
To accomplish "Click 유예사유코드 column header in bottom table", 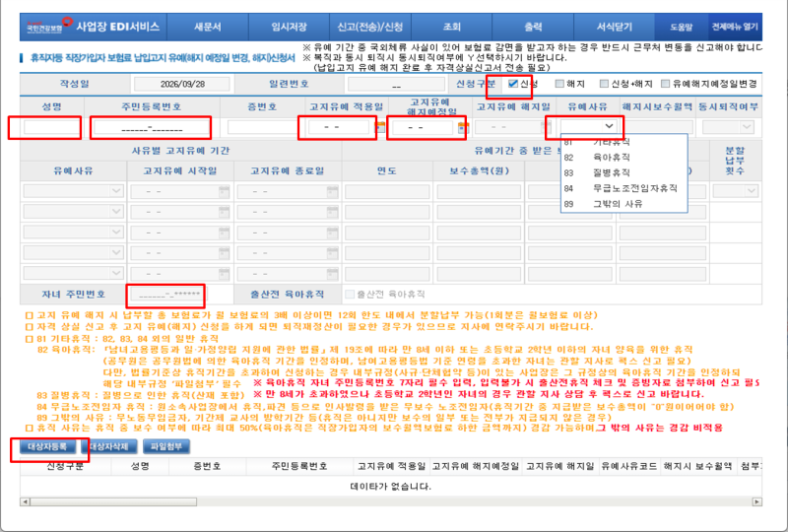I will click(628, 466).
